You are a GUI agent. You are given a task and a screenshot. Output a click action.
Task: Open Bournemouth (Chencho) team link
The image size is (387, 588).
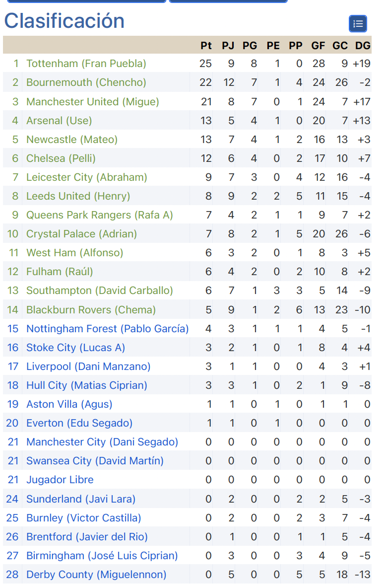point(86,82)
